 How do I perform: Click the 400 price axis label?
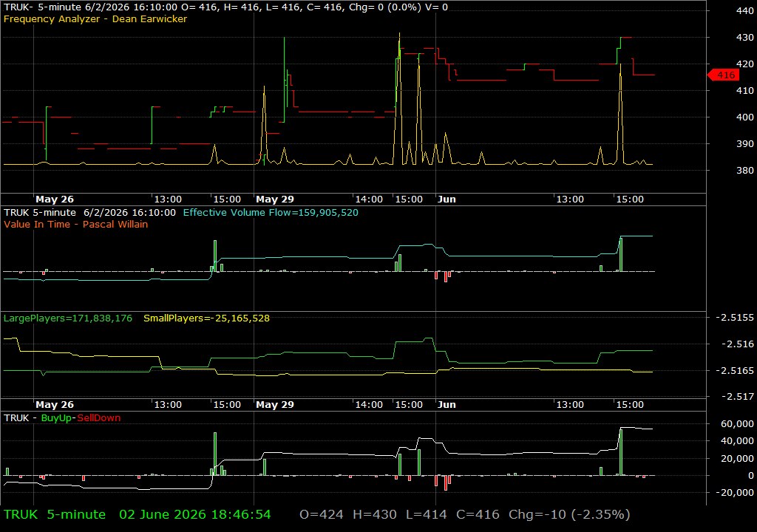coord(744,117)
